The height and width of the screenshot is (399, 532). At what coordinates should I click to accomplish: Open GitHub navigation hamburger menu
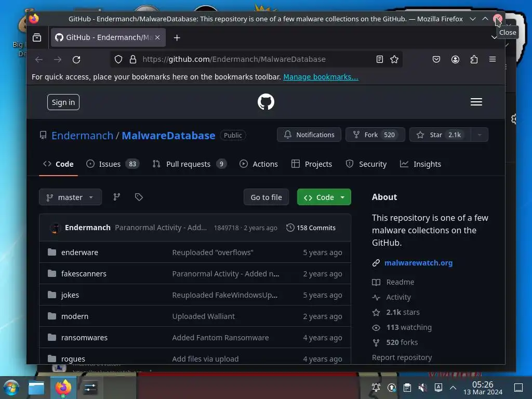pyautogui.click(x=476, y=102)
